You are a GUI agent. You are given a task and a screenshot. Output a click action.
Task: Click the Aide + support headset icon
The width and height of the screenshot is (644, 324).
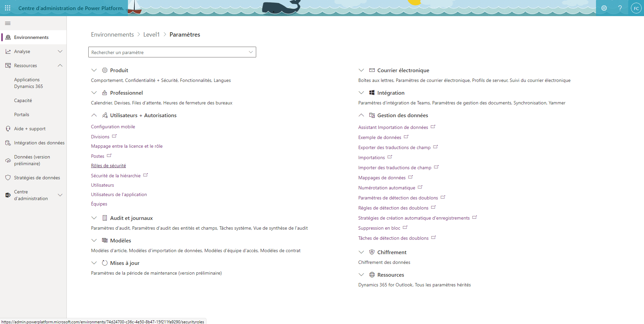click(8, 129)
